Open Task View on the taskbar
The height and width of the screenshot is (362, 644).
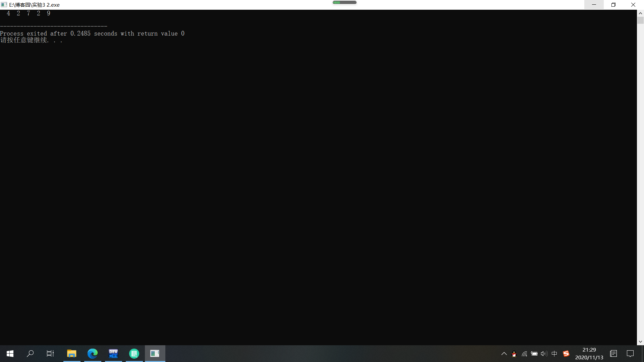(50, 353)
